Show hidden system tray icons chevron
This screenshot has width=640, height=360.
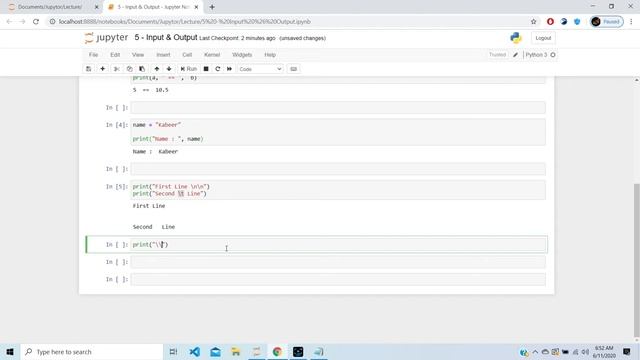click(535, 352)
